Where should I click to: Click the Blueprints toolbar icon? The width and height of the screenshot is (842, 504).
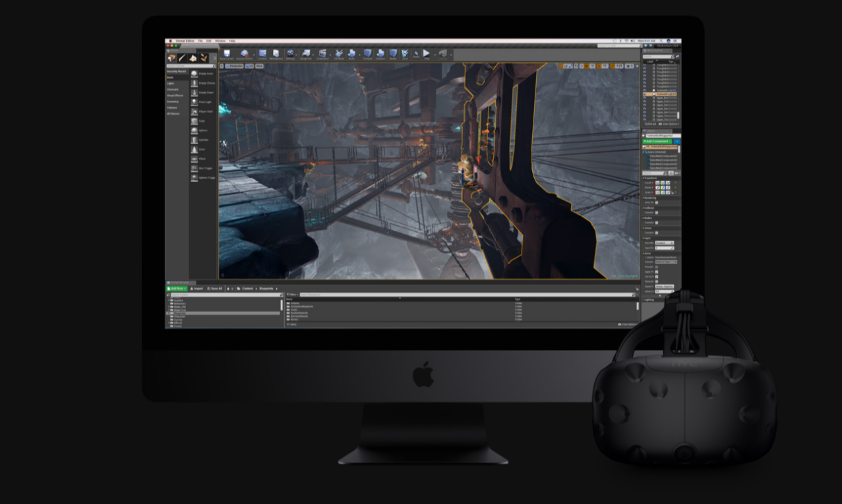tap(306, 54)
